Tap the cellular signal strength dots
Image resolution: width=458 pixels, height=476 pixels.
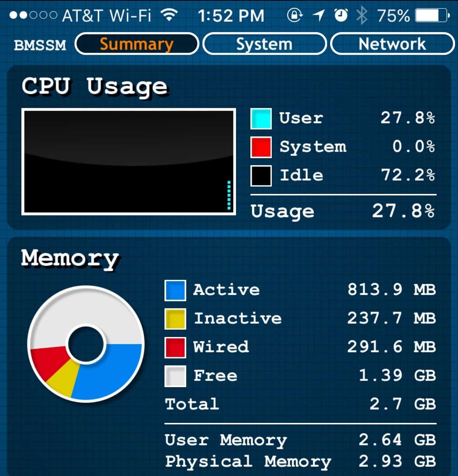click(x=33, y=15)
